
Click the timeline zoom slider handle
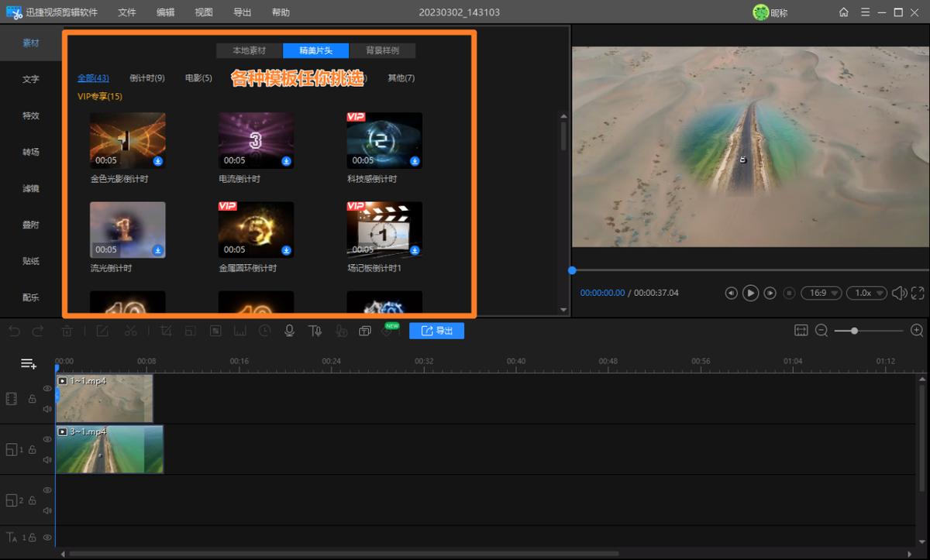854,331
